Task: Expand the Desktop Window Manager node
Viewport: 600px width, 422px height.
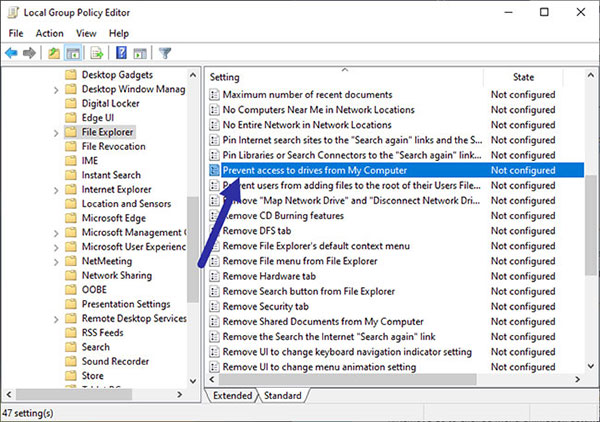Action: [56, 90]
